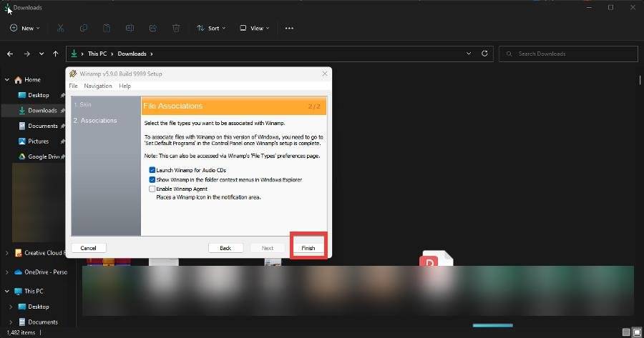Click the Paste icon in Explorer toolbar

coord(107,28)
